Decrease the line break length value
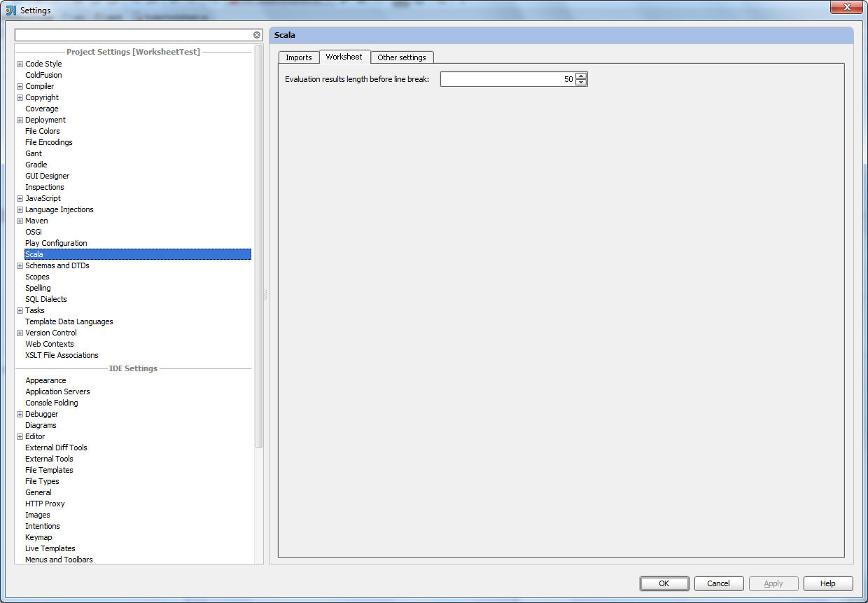The width and height of the screenshot is (868, 603). (x=581, y=83)
